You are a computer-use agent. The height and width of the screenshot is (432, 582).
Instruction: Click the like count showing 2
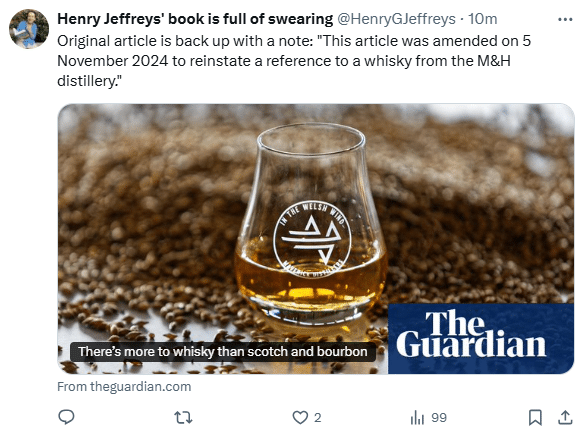coord(317,418)
